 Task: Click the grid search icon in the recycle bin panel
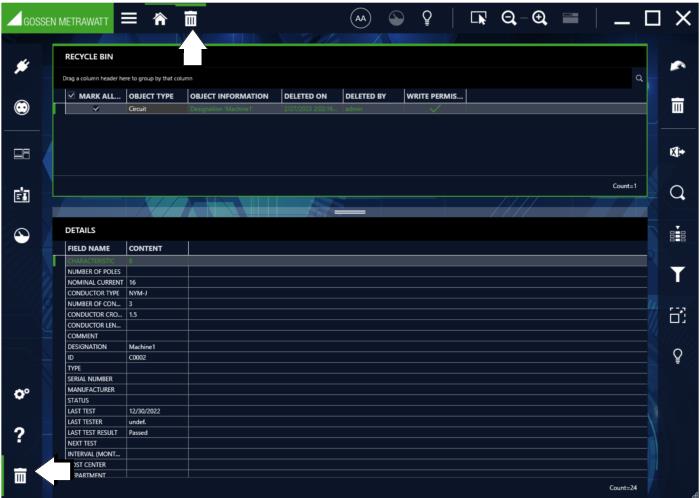tap(639, 78)
